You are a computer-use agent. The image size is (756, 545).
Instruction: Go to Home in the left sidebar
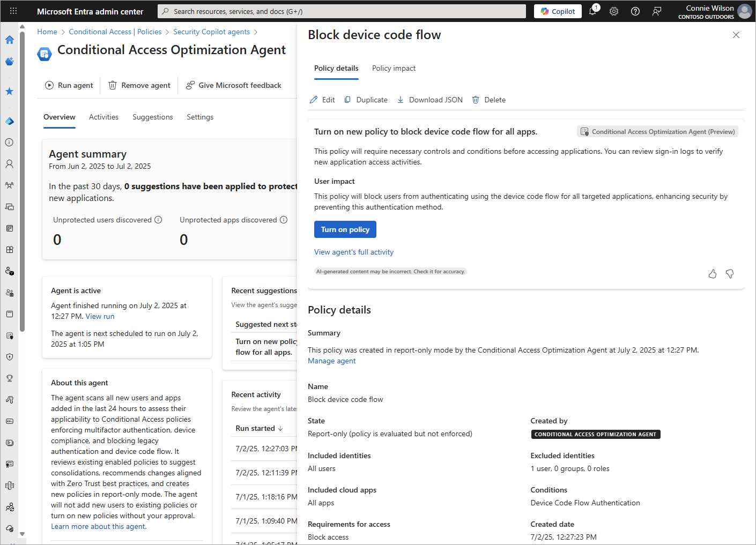pyautogui.click(x=9, y=40)
